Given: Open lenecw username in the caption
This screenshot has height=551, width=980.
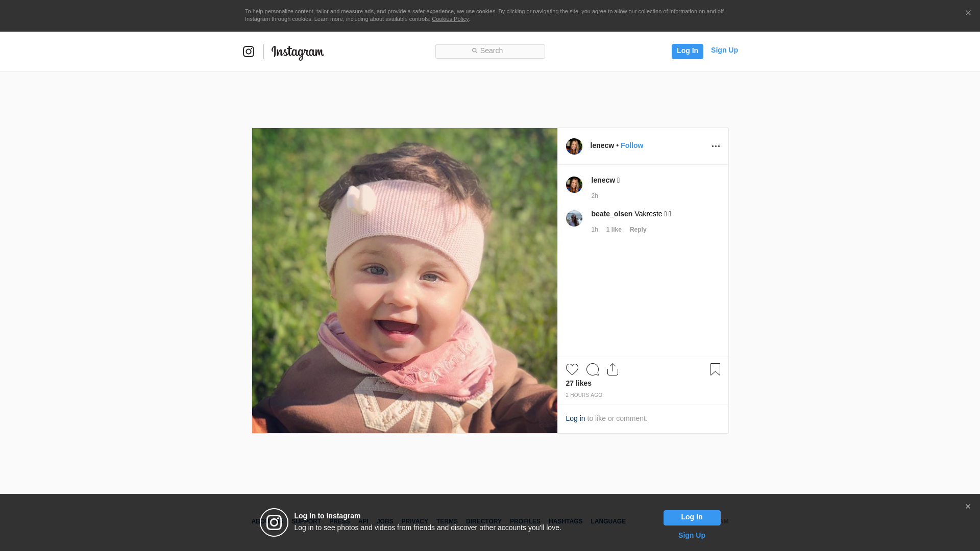Looking at the screenshot, I should (603, 181).
